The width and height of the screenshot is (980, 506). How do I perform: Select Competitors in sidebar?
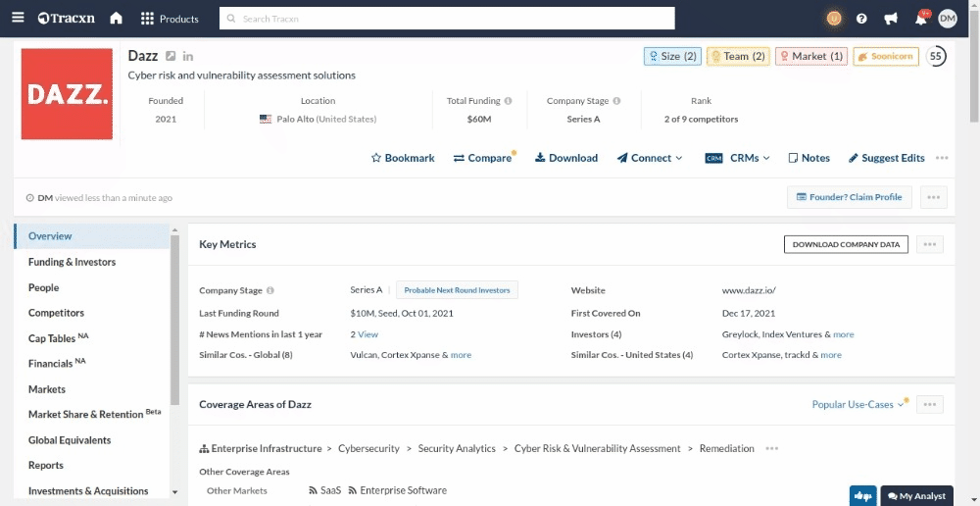[56, 313]
